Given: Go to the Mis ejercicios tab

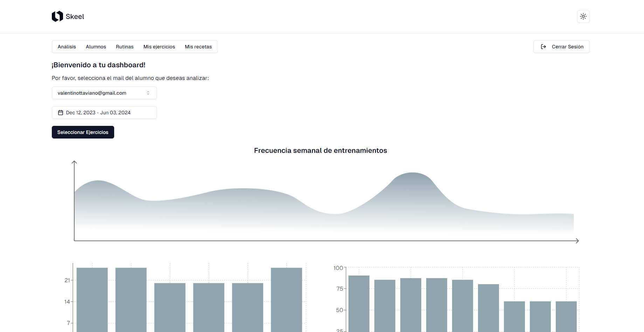Looking at the screenshot, I should click(159, 47).
